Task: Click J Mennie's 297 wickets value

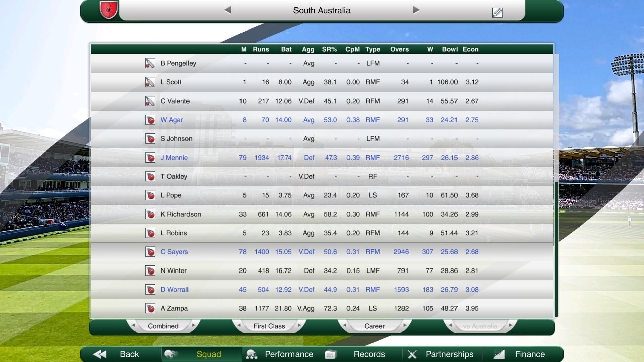Action: [427, 158]
